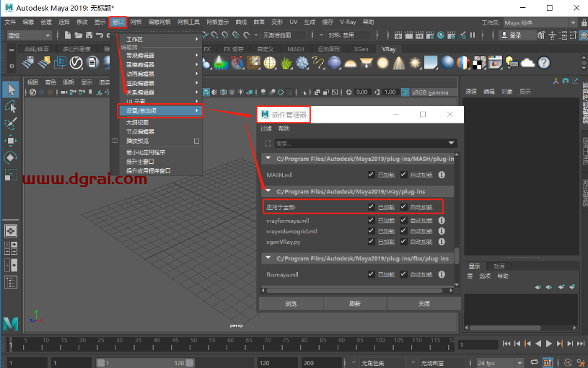Select the arrow Select tool in toolbox
Image resolution: width=588 pixels, height=368 pixels.
(x=11, y=89)
